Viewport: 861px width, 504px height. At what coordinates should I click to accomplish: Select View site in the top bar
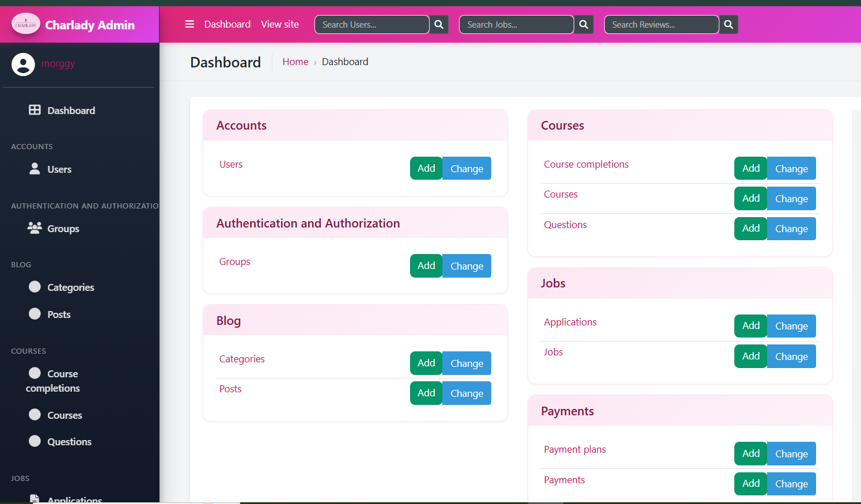tap(280, 24)
